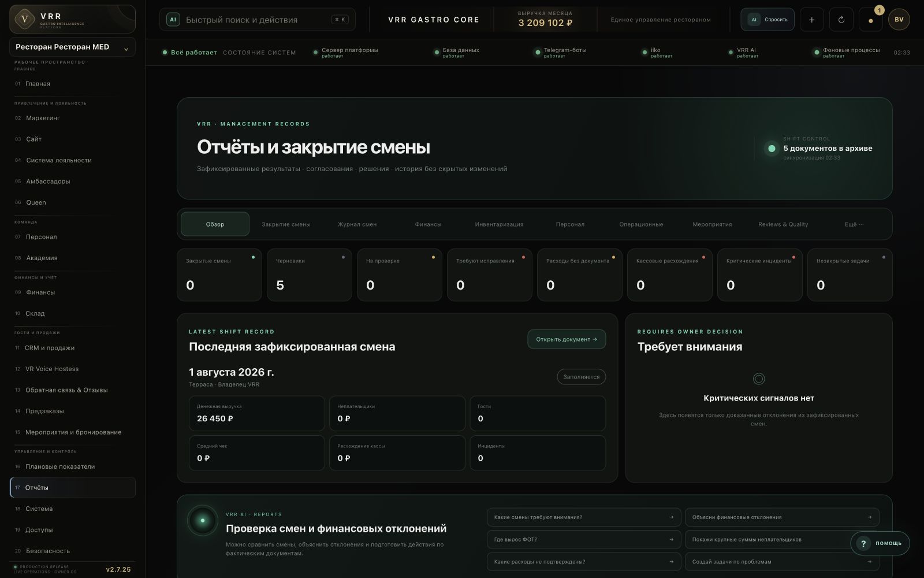Image resolution: width=924 pixels, height=578 pixels.
Task: Switch to the Обзор tab
Action: click(x=215, y=224)
